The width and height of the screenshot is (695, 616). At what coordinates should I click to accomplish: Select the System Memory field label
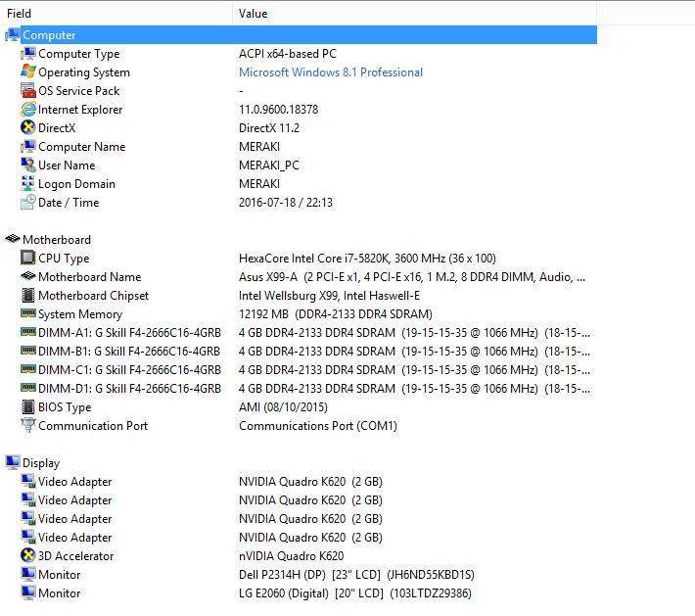(x=80, y=314)
